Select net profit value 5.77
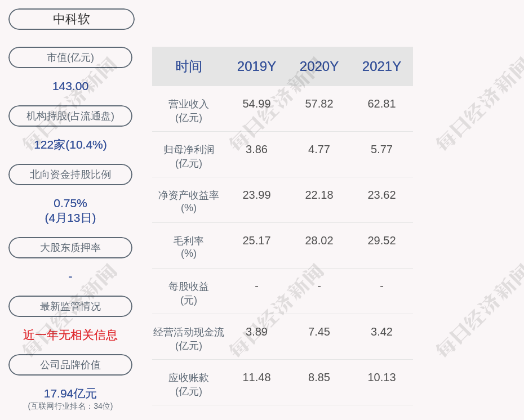The height and width of the screenshot is (420, 524). (x=381, y=149)
